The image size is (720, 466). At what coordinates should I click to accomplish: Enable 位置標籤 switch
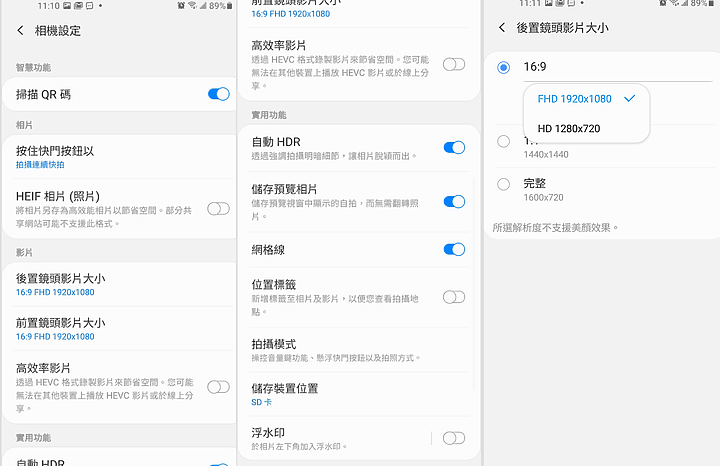pos(454,297)
